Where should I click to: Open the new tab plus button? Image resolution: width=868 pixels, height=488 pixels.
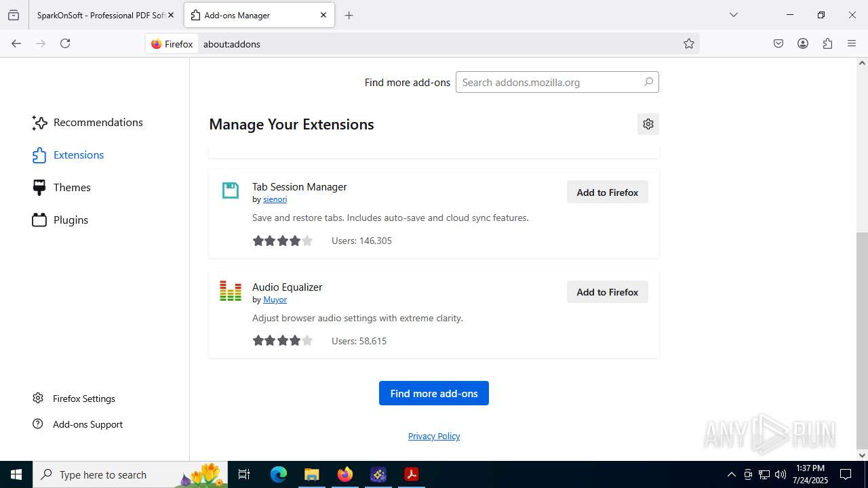(349, 15)
